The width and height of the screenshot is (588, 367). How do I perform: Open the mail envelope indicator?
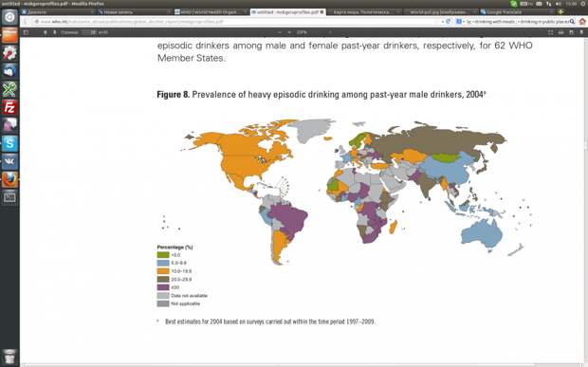539,4
